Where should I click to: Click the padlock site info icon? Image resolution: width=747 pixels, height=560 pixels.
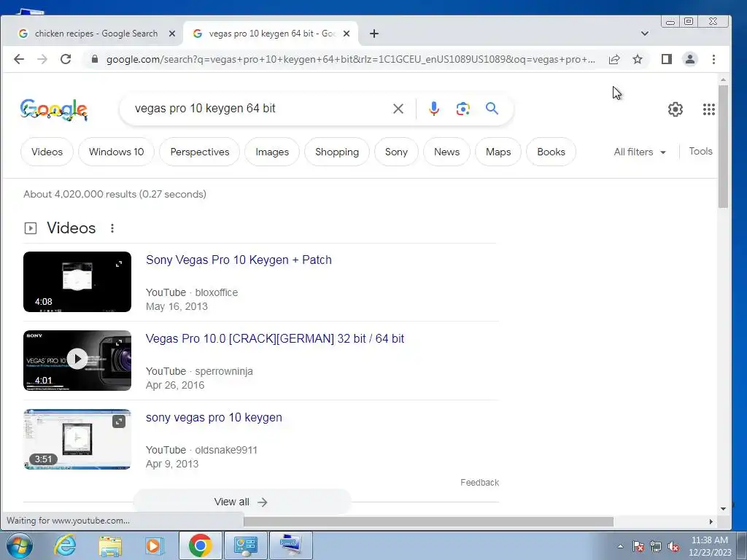pyautogui.click(x=94, y=59)
